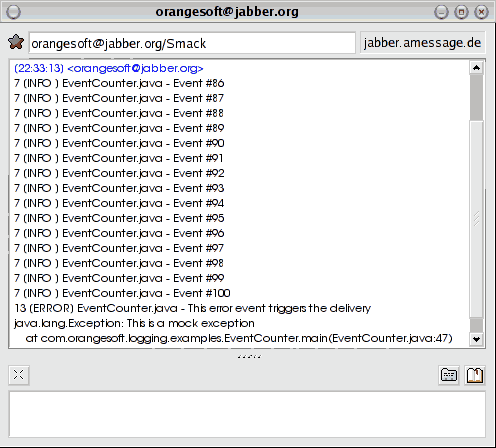Select log line Event #91
This screenshot has height=448, width=496.
(x=119, y=158)
